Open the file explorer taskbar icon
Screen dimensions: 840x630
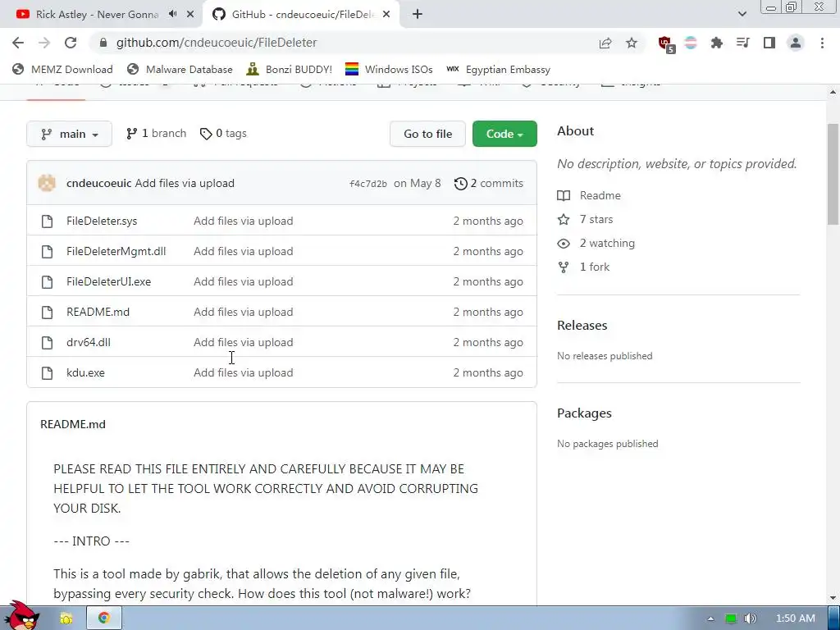(66, 619)
